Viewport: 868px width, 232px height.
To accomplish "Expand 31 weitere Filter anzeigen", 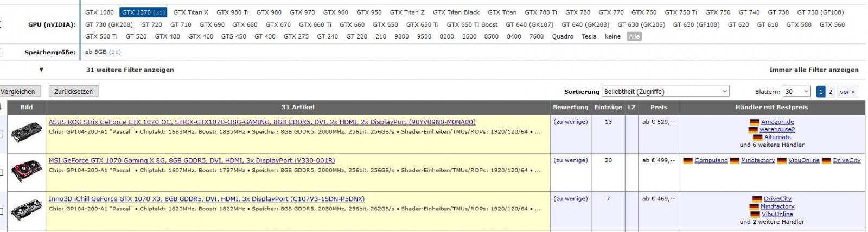I will click(x=130, y=70).
